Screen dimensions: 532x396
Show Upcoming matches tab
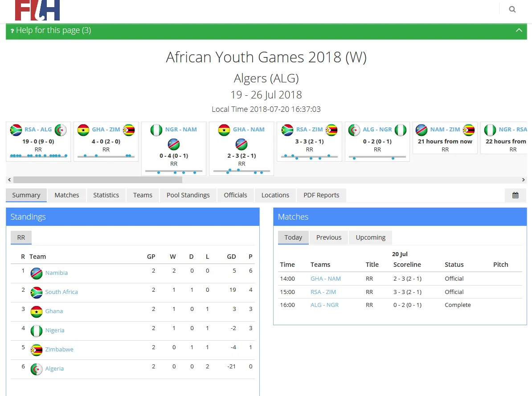(x=370, y=237)
